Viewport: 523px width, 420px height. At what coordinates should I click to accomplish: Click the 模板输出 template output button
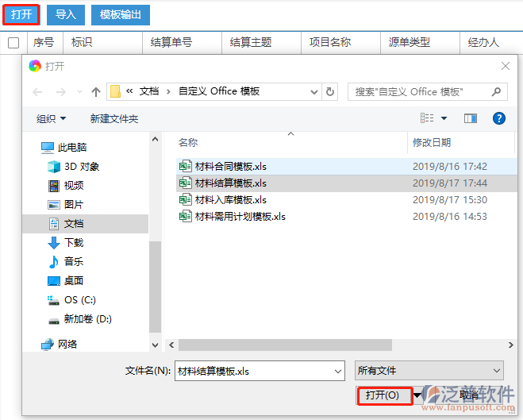(x=121, y=14)
